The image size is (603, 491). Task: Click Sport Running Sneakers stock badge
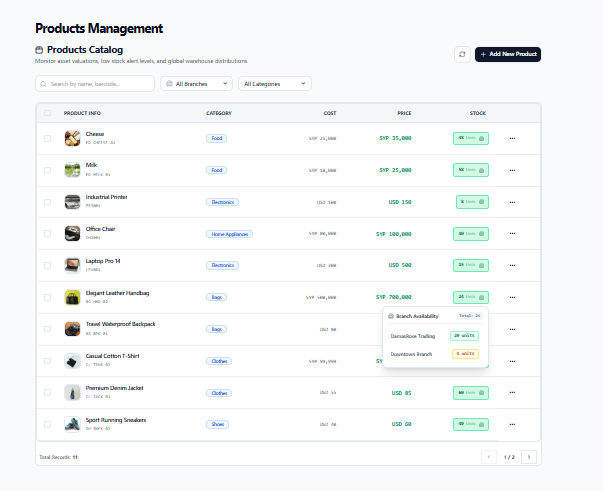coord(471,424)
